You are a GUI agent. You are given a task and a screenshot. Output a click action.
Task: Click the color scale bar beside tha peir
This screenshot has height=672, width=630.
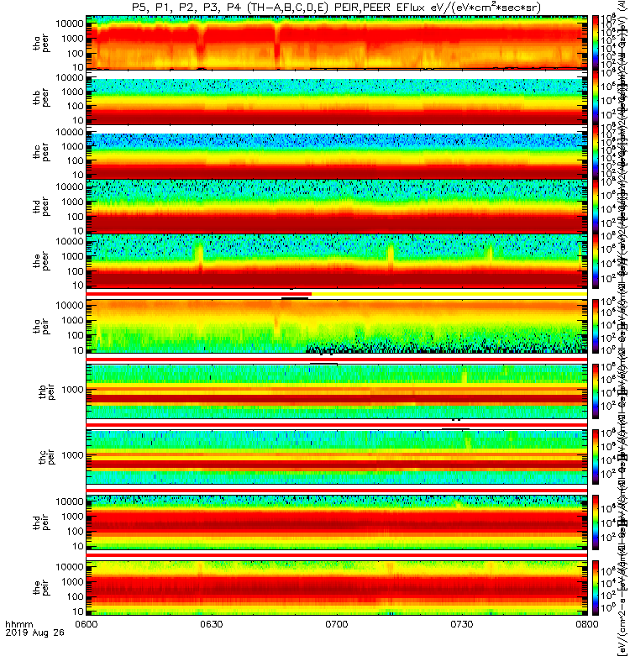click(x=596, y=326)
